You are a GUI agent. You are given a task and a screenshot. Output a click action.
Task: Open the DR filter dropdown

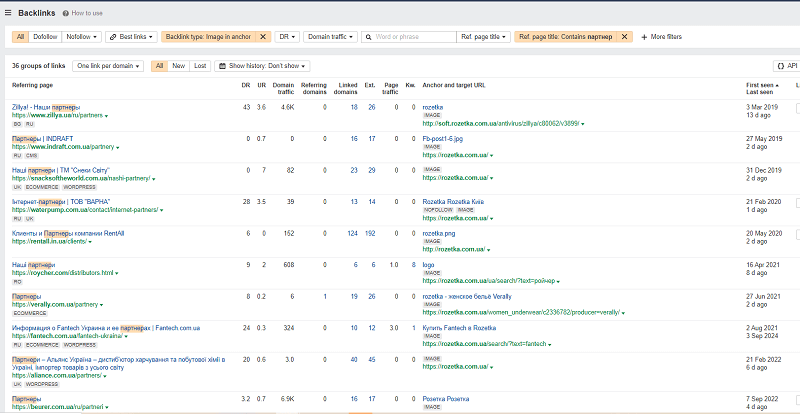tap(287, 37)
